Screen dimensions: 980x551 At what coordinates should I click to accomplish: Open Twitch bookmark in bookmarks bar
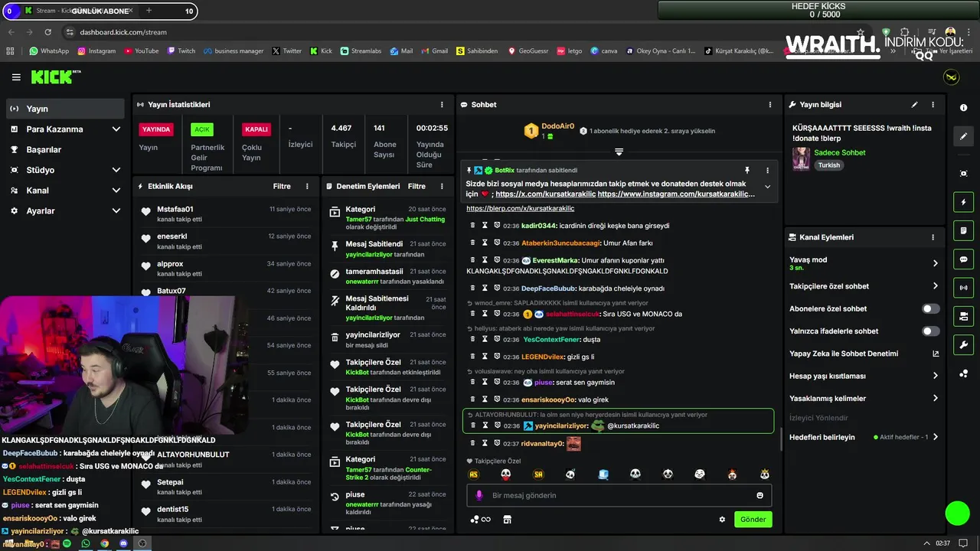[x=181, y=51]
